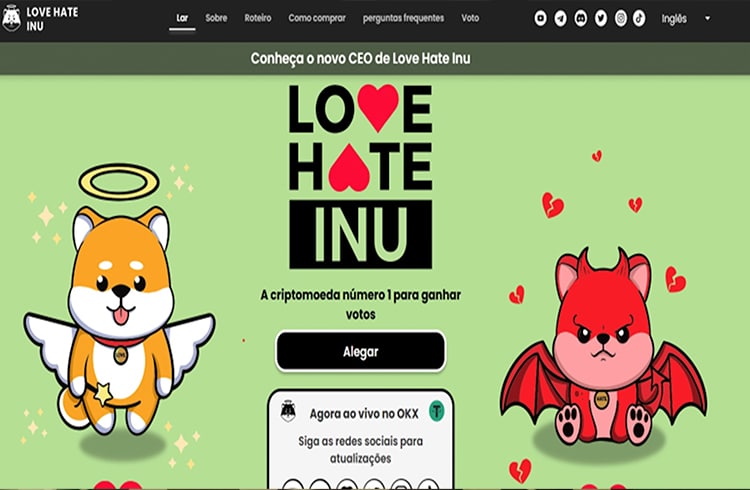Screen dimensions: 750x490
Task: Click the Alegar button
Action: point(361,351)
